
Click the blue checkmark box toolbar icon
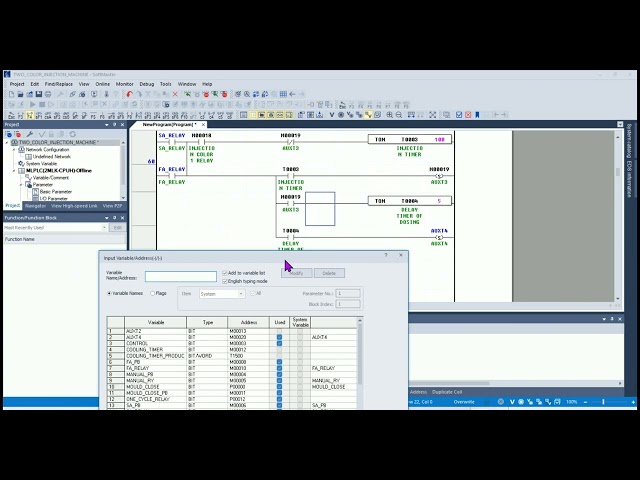(x=459, y=115)
